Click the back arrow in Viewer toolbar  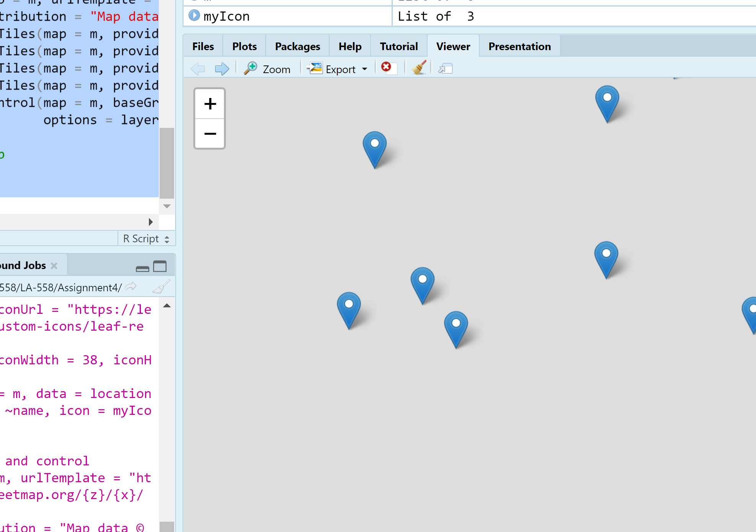(198, 69)
